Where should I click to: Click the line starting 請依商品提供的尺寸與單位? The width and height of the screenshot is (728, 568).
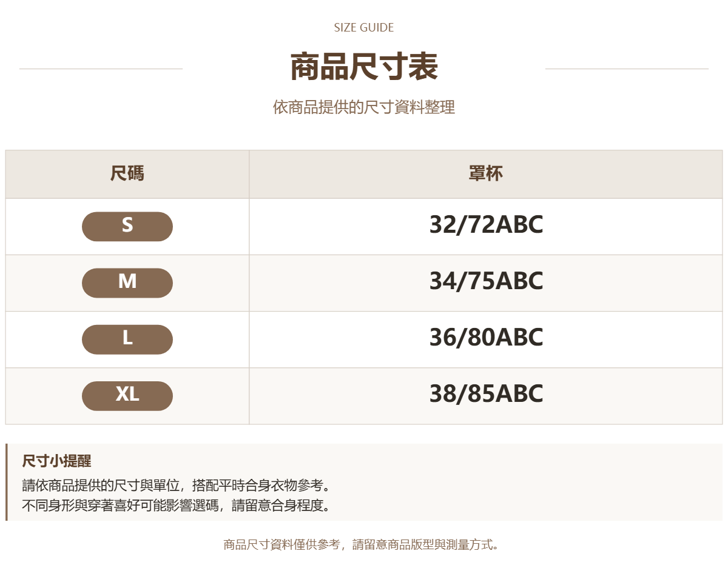[177, 486]
